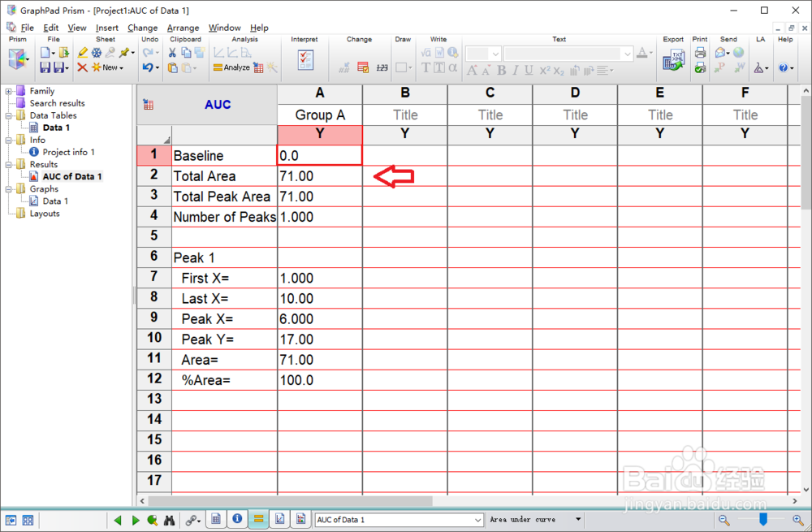Viewport: 812px width, 532px height.
Task: Click the link chain icon in status bar
Action: coord(192,520)
